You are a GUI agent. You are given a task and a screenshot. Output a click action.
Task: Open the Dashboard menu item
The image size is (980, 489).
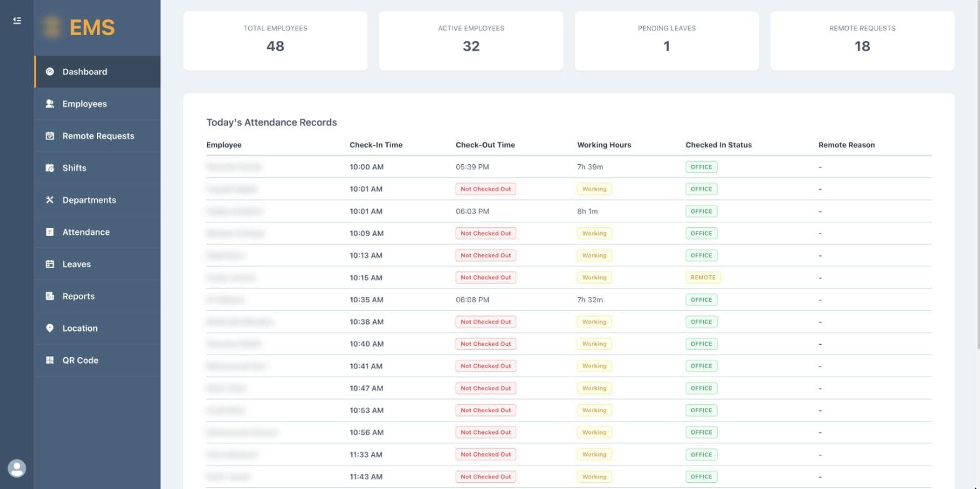97,72
